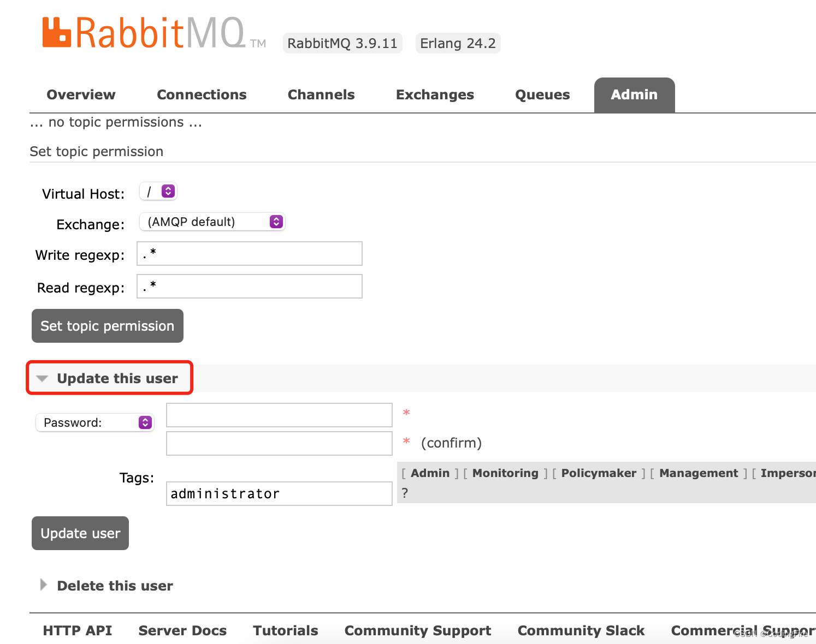Screen dimensions: 816x644
Task: Click the Set topic permission button
Action: (x=108, y=326)
